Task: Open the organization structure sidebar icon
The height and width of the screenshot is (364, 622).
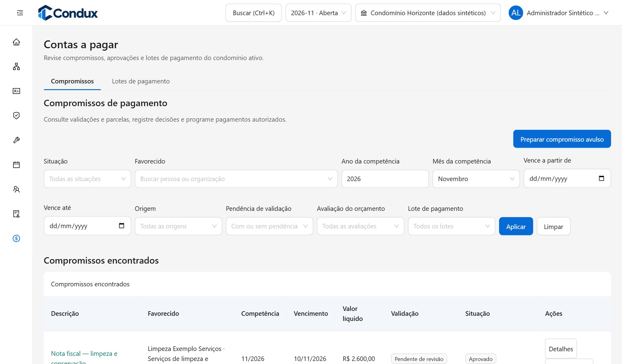Action: click(16, 66)
